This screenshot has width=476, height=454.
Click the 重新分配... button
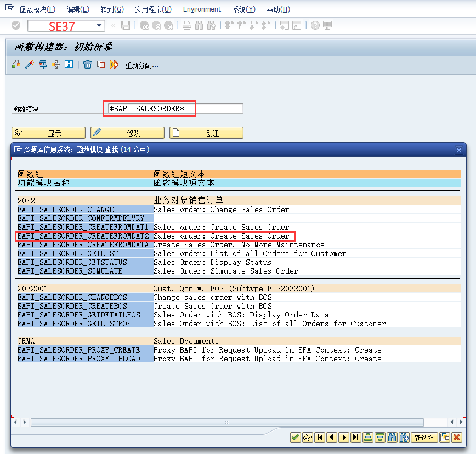click(x=142, y=65)
